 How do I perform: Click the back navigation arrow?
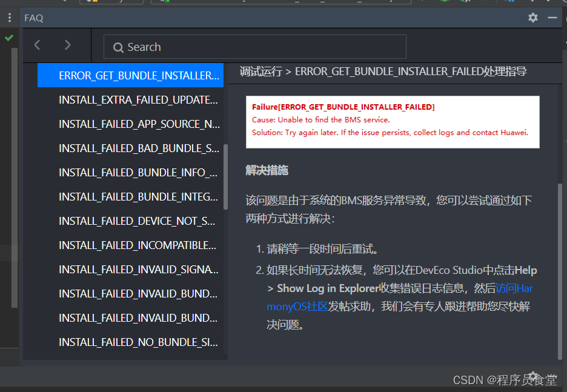[x=36, y=45]
